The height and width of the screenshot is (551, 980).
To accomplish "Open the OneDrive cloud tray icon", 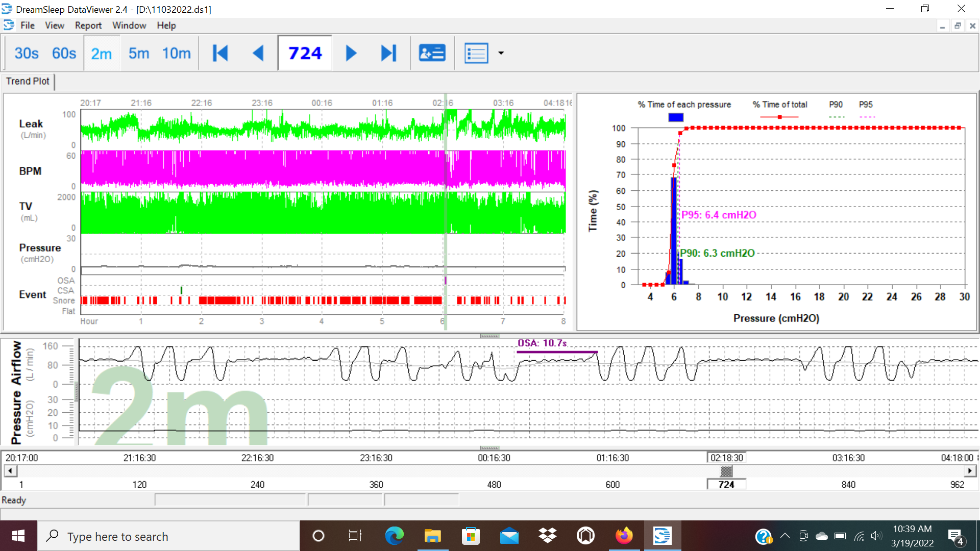I will [822, 536].
